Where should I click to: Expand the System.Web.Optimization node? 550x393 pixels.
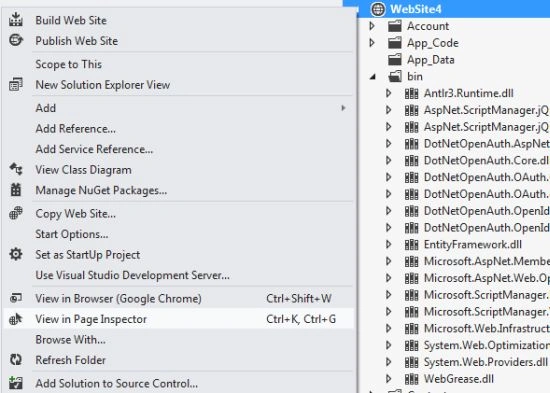[x=389, y=345]
